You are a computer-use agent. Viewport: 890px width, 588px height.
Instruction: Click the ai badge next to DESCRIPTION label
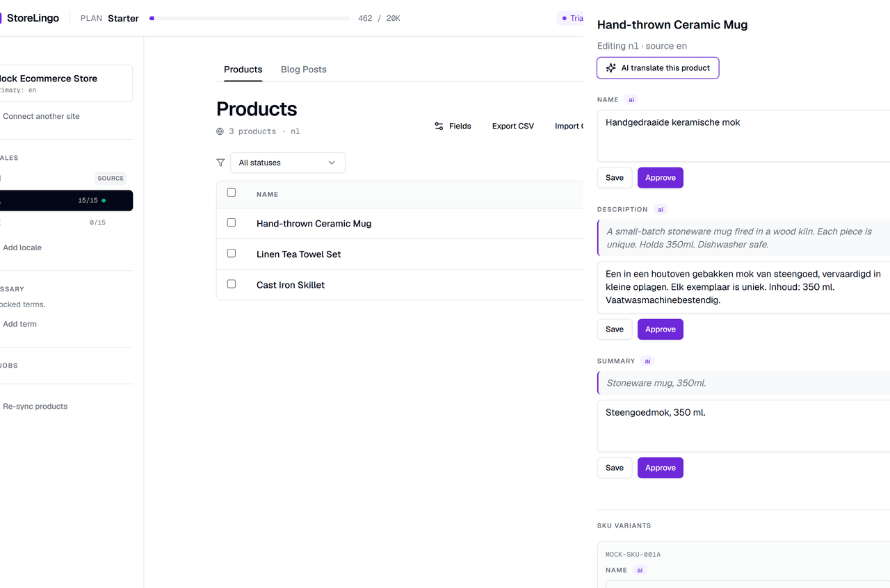661,209
